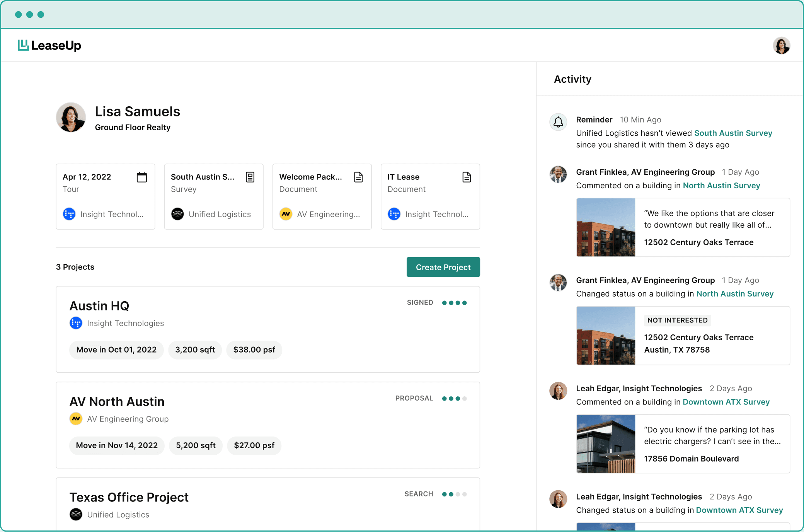Screen dimensions: 804x532
Task: Click the '10 Min Ago' reminder timestamp
Action: [x=640, y=120]
